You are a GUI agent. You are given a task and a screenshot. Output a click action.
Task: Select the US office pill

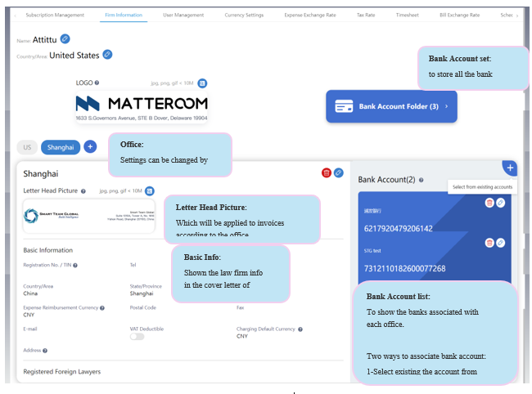[x=27, y=147]
